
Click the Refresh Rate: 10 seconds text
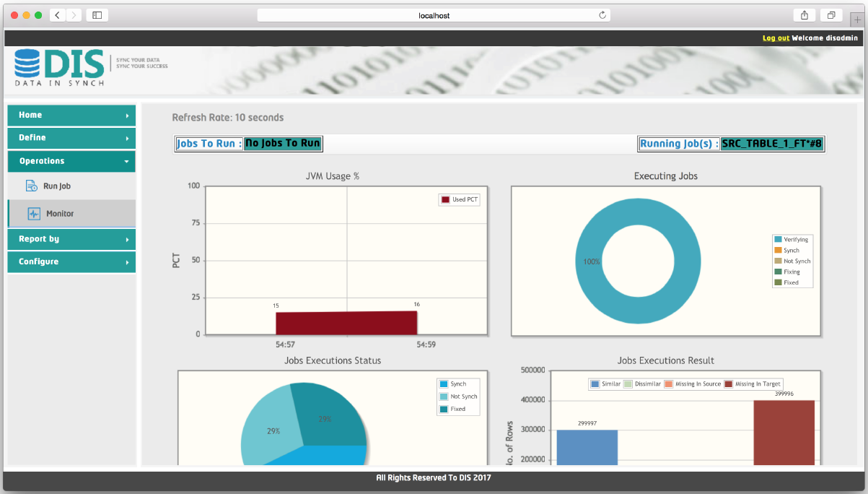tap(228, 117)
